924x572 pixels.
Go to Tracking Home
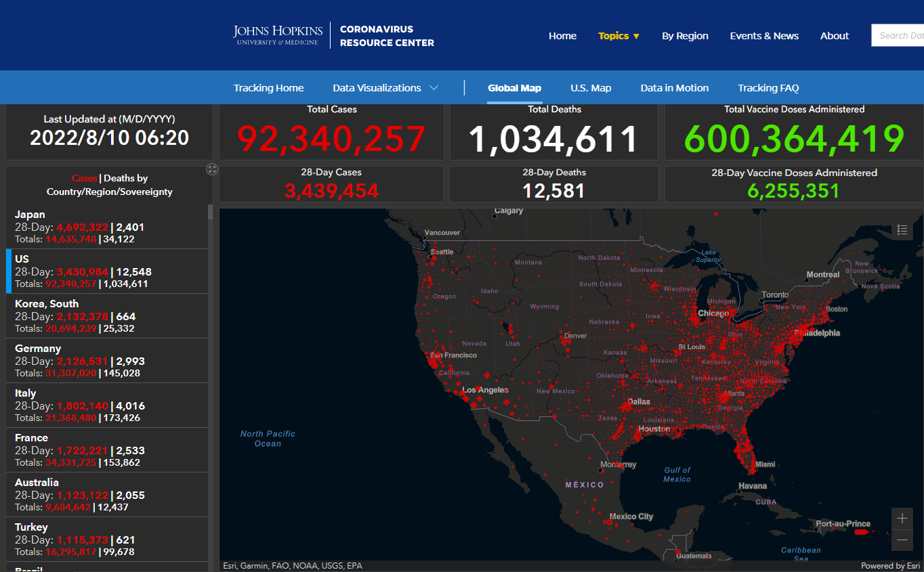[x=268, y=88]
